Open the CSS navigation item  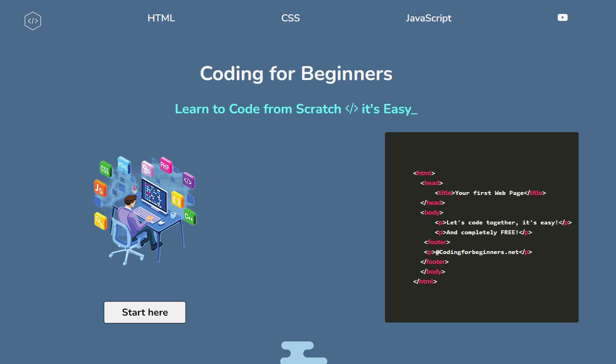point(291,17)
